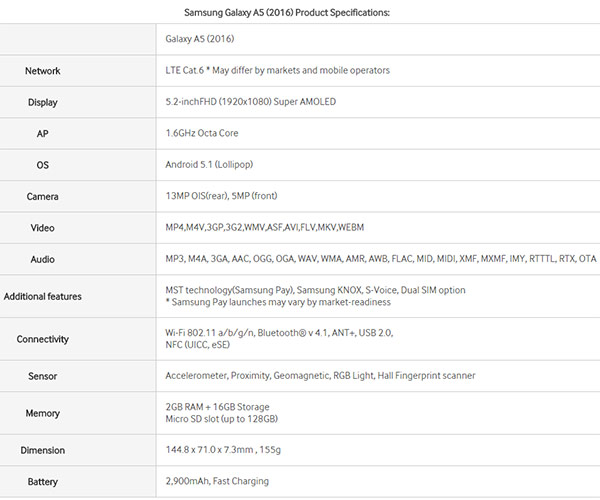Select the 1.6GHz Octa Core text
The image size is (600, 500).
(202, 133)
